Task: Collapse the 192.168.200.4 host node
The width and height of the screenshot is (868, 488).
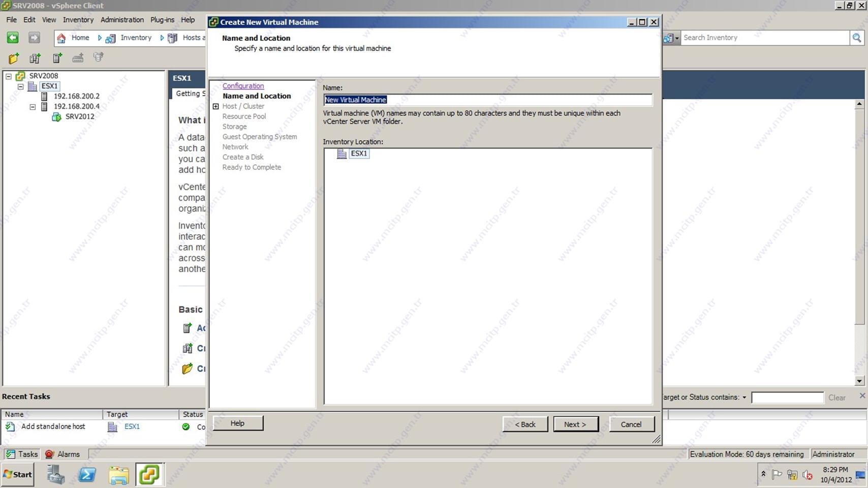Action: click(x=33, y=107)
